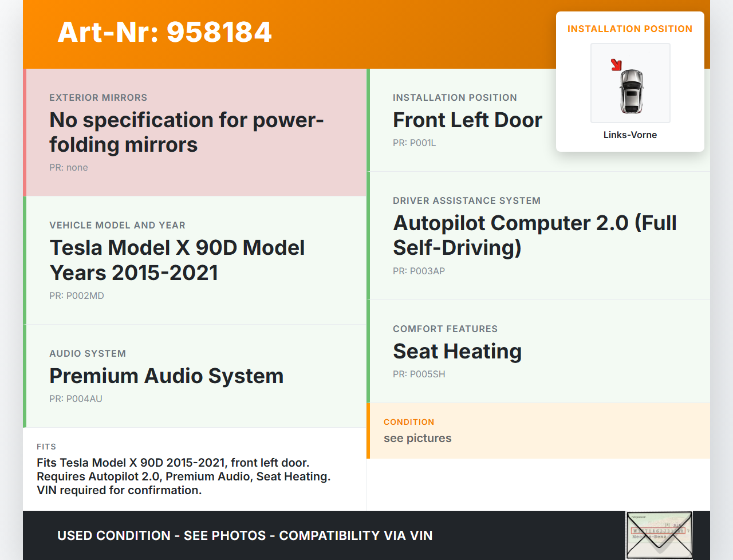Click the PR: P001L code
733x560 pixels.
tap(414, 143)
